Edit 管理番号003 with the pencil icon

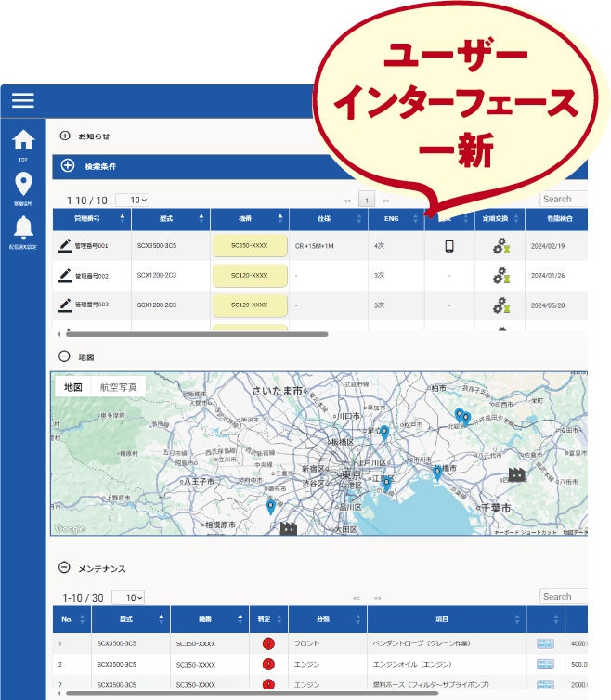click(65, 305)
